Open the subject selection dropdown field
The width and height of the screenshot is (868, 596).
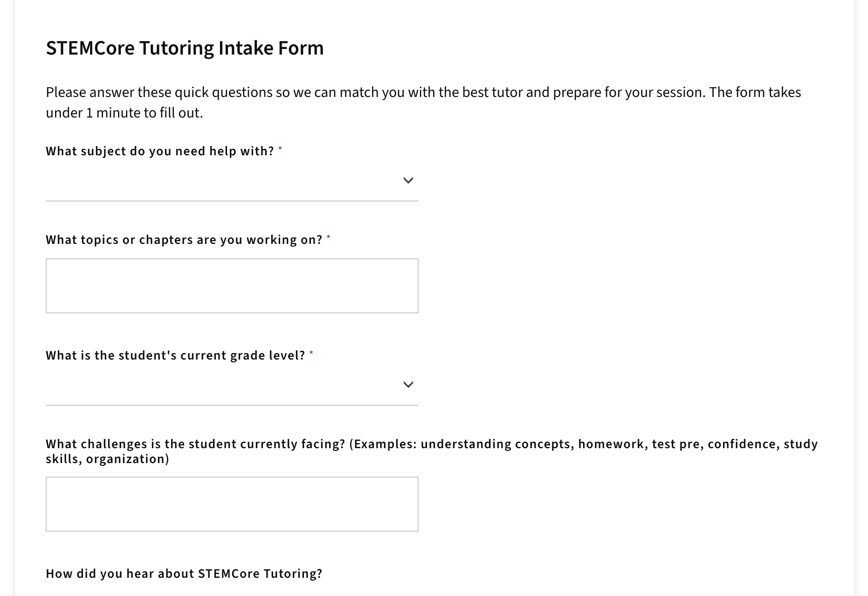click(224, 181)
